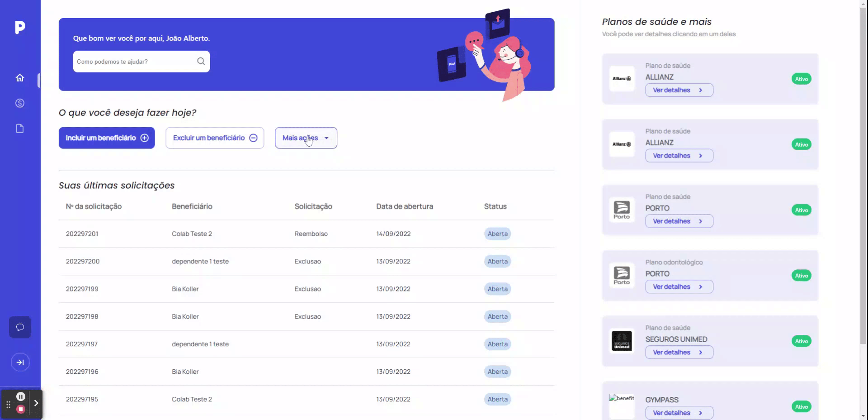Viewport: 868px width, 420px height.
Task: Select request number 202297200
Action: click(83, 262)
